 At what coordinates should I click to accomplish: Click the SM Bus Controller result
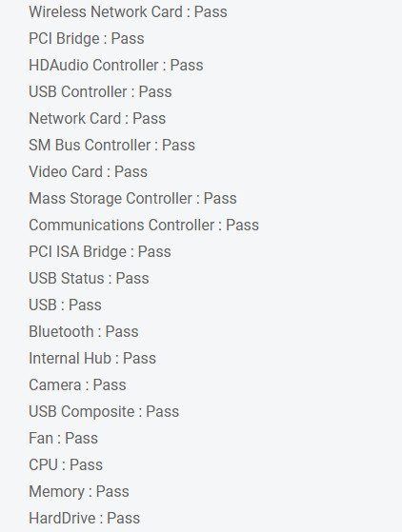point(112,145)
